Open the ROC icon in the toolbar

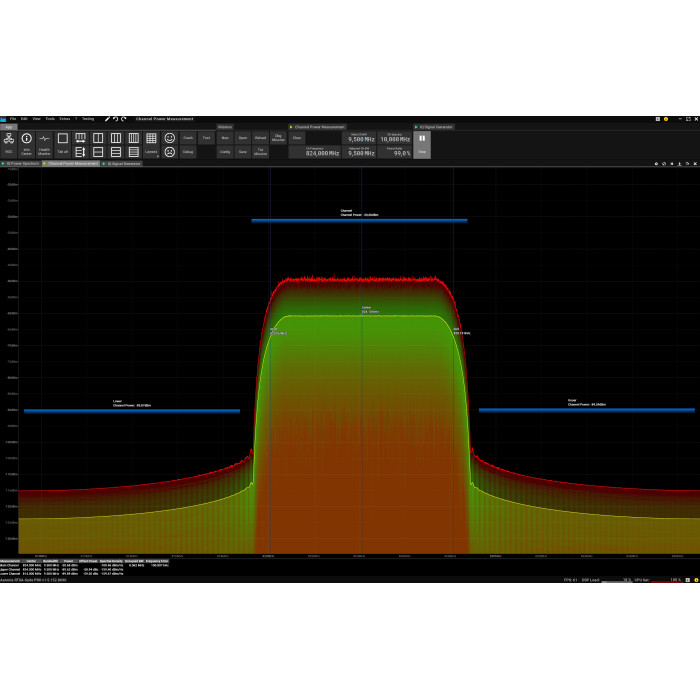coord(9,141)
